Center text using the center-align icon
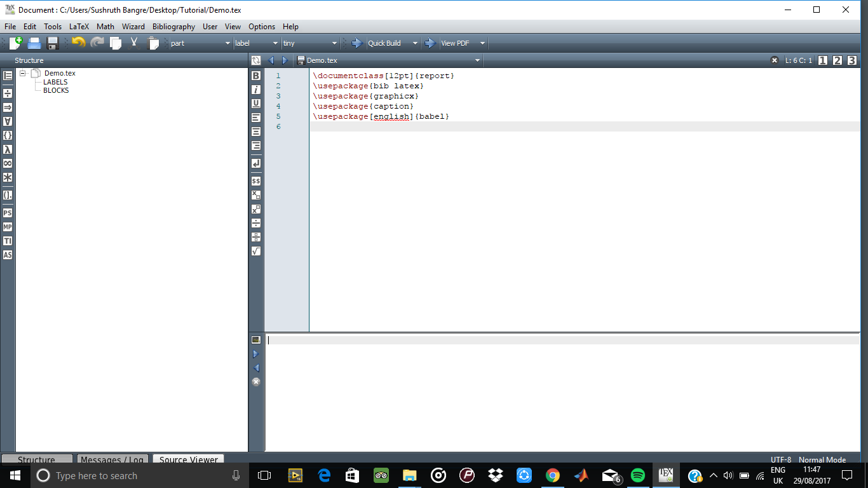The width and height of the screenshot is (868, 488). pos(256,132)
